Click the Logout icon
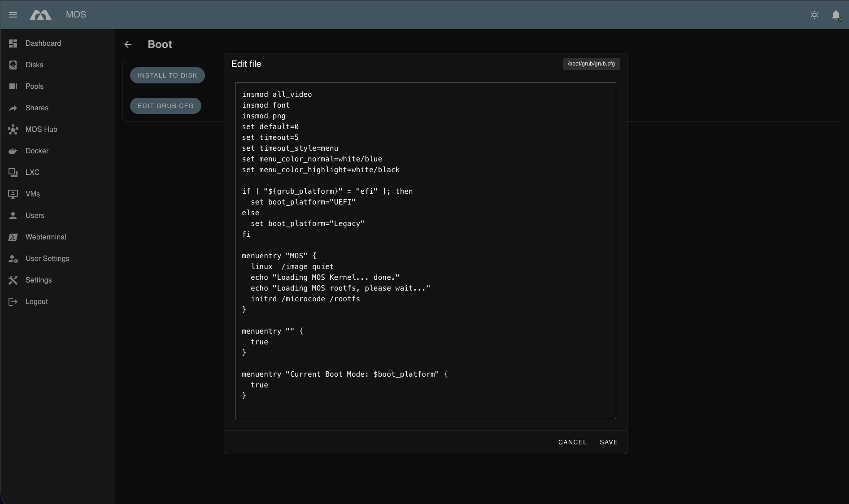849x504 pixels. (13, 302)
